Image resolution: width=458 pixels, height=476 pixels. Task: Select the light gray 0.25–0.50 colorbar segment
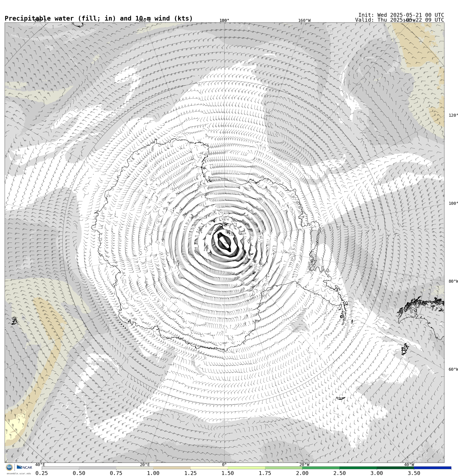coord(60,468)
